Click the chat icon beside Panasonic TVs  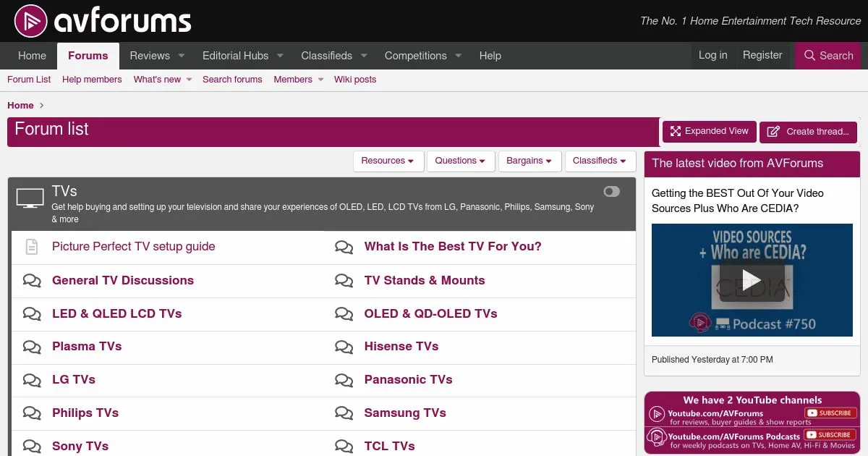344,380
